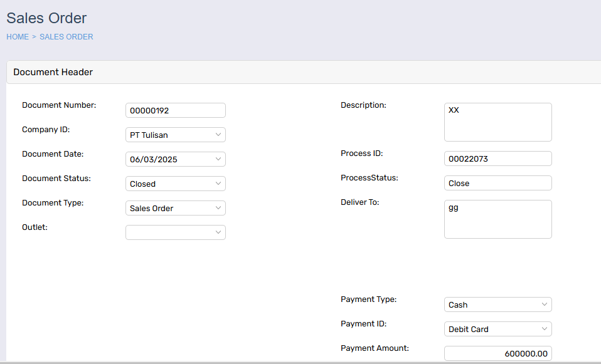Click the chevron arrow in Outlet field
The image size is (601, 364).
point(218,232)
